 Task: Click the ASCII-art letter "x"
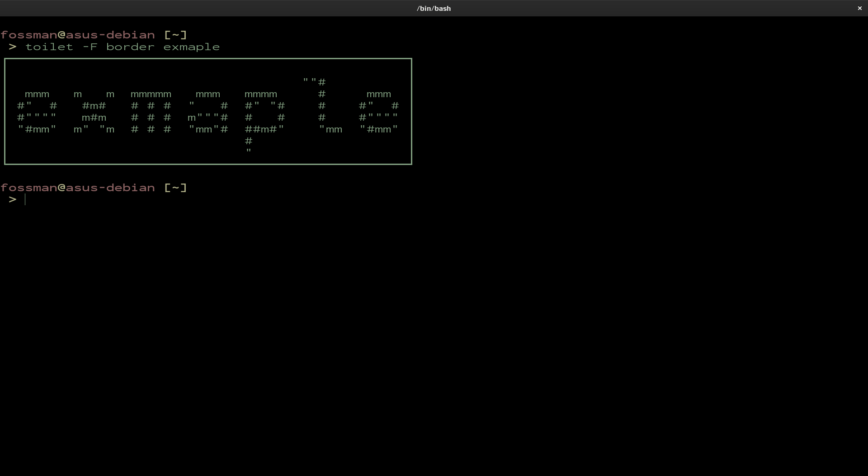94,112
